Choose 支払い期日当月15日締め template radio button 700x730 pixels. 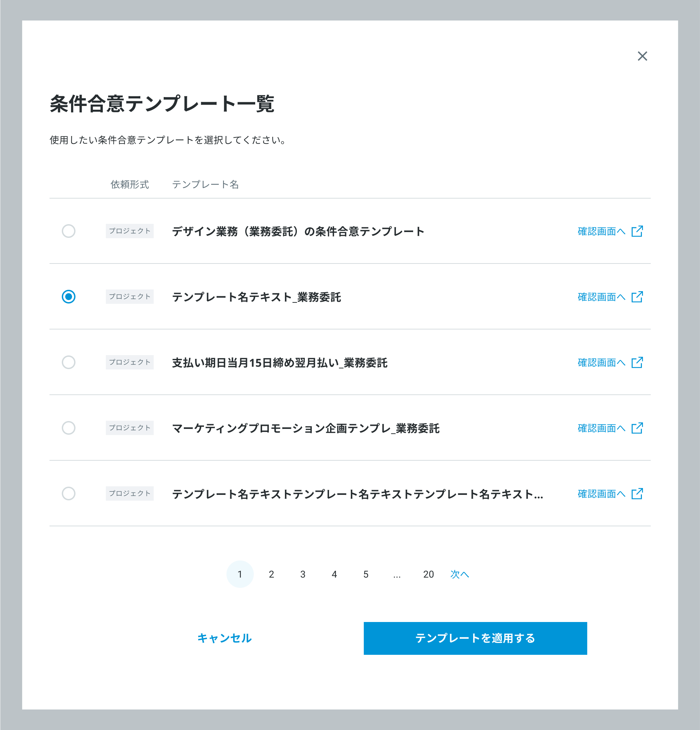point(69,362)
